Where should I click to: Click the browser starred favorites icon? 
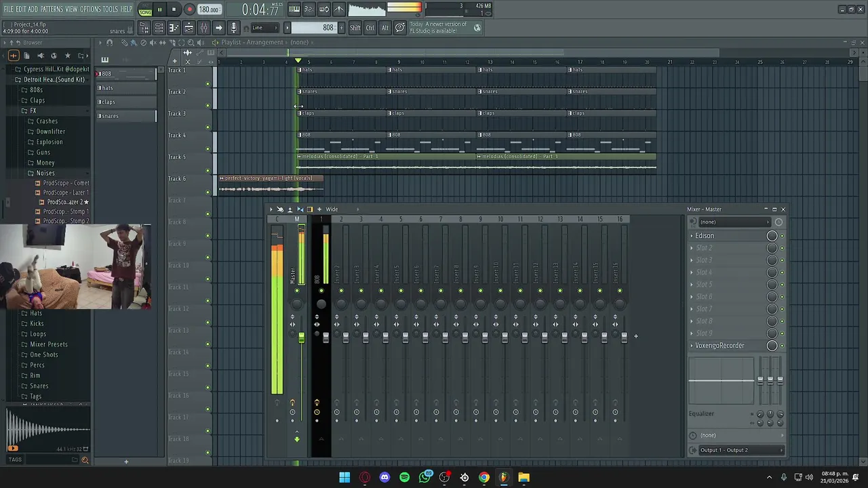[68, 56]
